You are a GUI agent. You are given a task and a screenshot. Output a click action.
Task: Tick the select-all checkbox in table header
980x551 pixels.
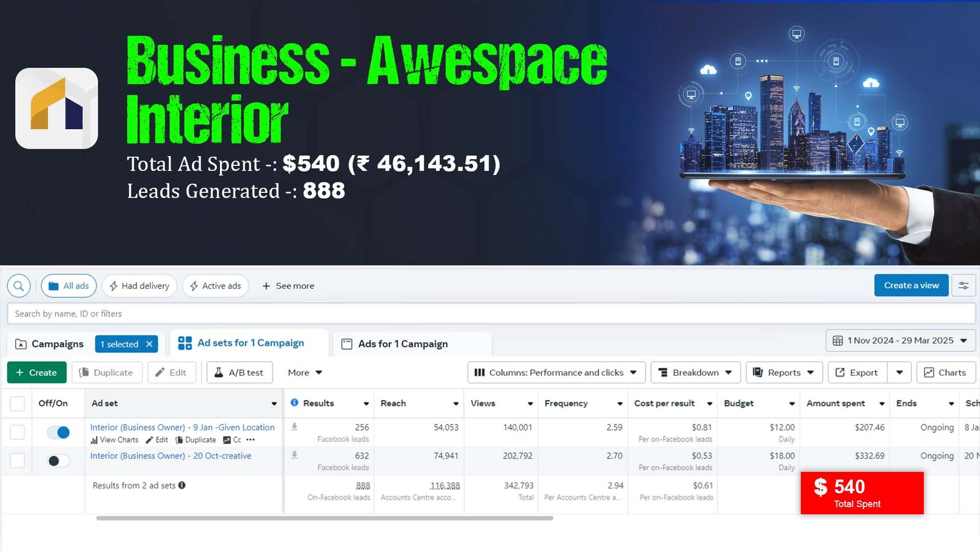tap(17, 403)
